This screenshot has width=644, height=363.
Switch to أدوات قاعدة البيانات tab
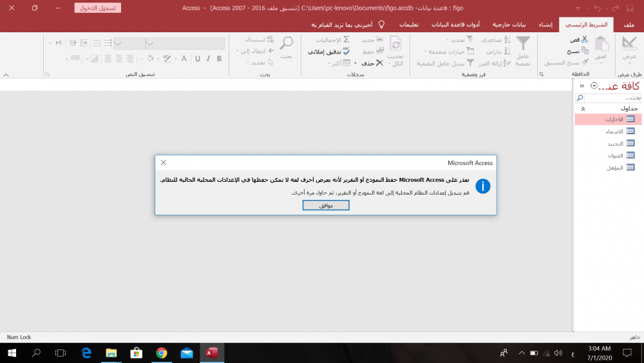(x=455, y=25)
